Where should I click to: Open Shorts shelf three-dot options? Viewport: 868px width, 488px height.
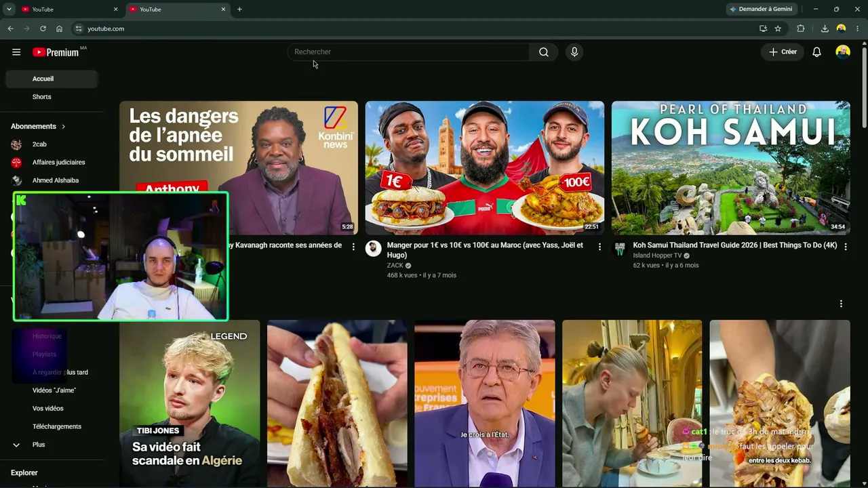coord(841,304)
